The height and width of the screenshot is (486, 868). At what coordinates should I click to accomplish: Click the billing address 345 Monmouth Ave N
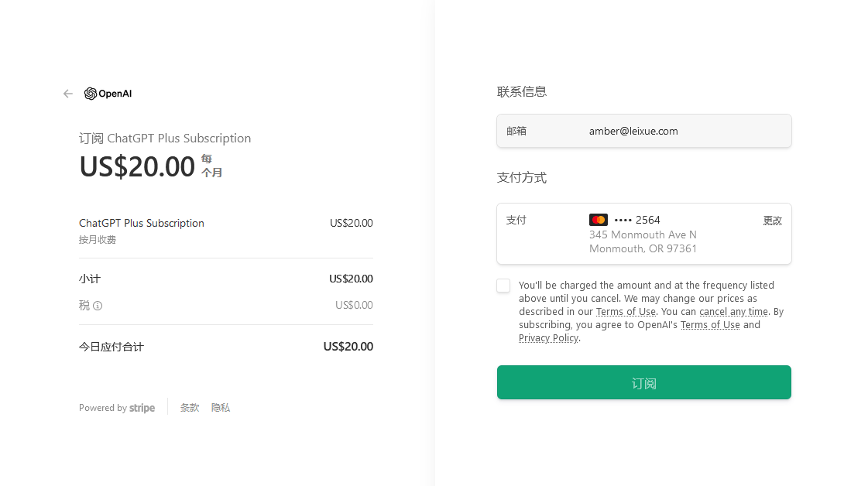coord(643,234)
